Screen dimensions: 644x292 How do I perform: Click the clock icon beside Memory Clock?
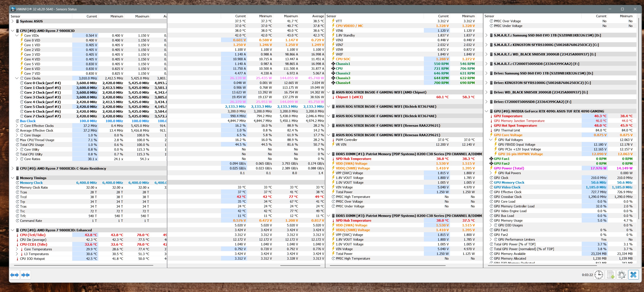pyautogui.click(x=17, y=183)
